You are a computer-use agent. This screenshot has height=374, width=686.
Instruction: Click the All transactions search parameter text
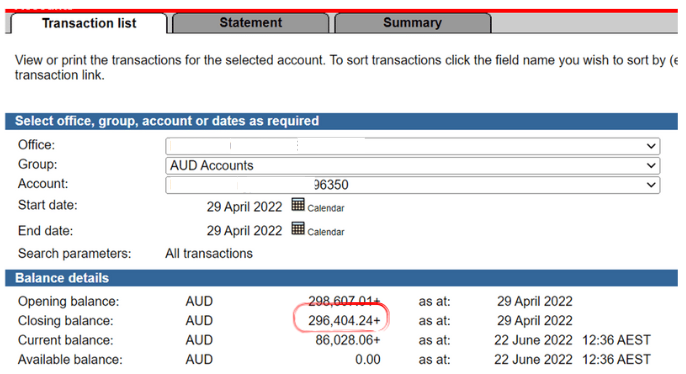[x=209, y=254]
